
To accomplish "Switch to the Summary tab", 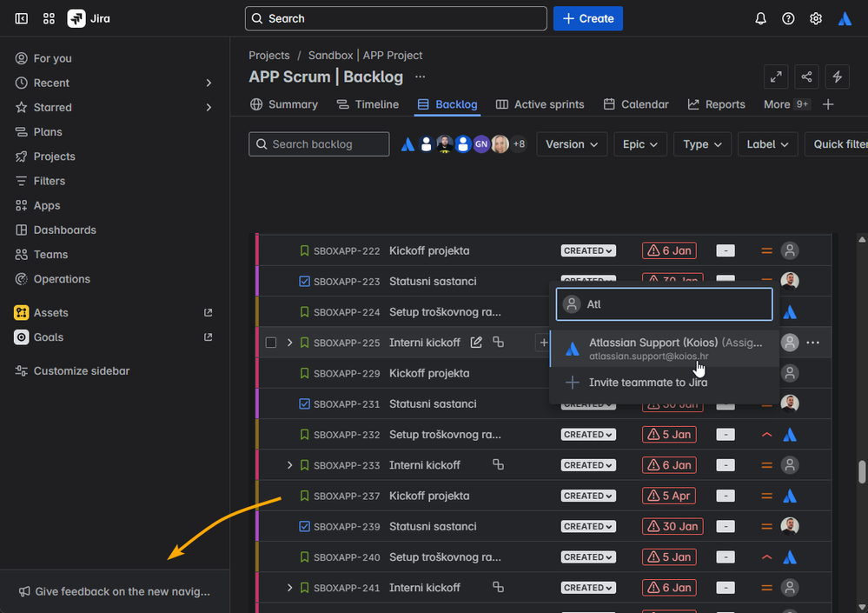I will pyautogui.click(x=284, y=104).
